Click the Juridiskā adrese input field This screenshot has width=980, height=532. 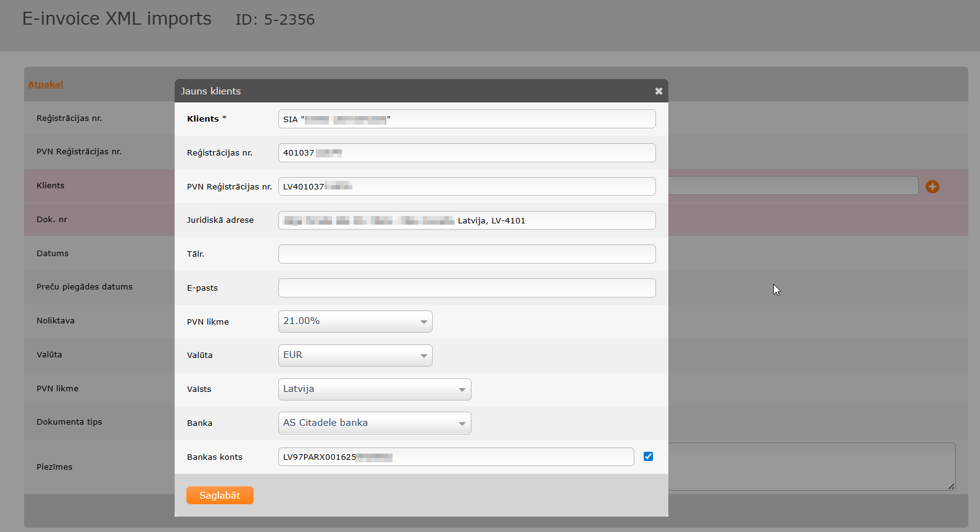467,220
